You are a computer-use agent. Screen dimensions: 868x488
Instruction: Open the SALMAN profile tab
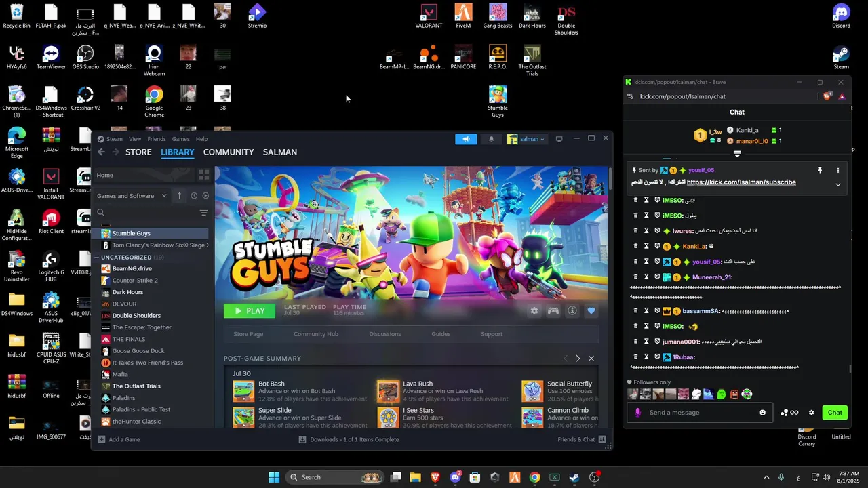coord(280,152)
